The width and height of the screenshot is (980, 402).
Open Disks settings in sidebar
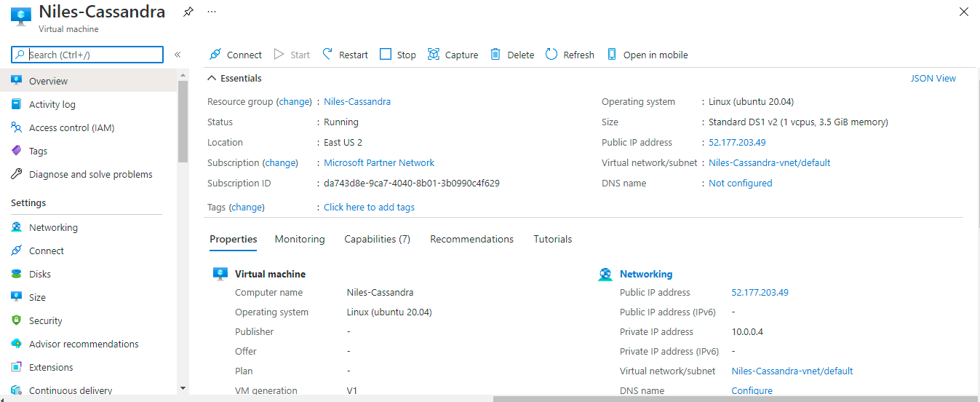click(40, 275)
